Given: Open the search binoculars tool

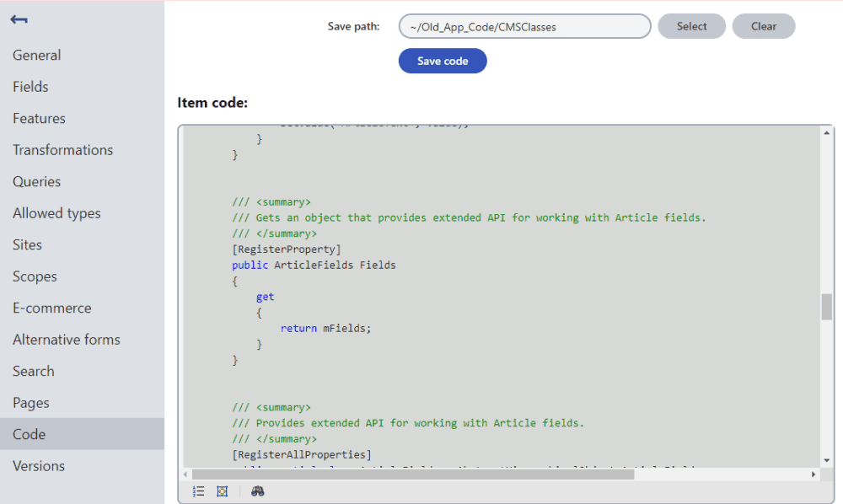Looking at the screenshot, I should coord(258,491).
